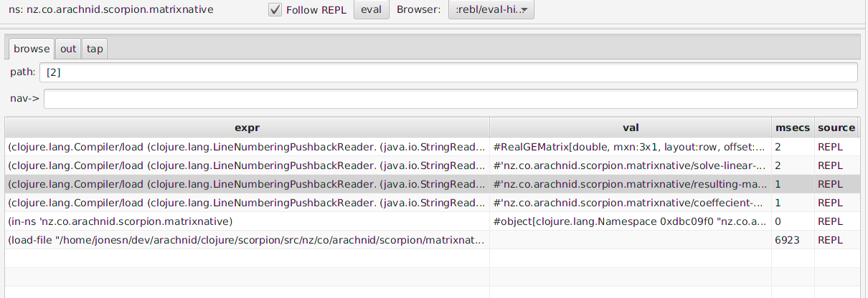Select the load-file expression row

432,240
